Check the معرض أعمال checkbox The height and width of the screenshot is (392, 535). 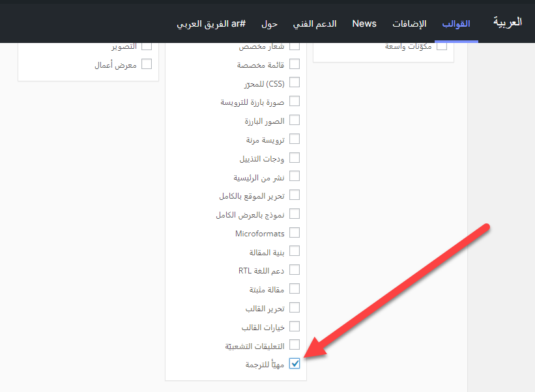click(147, 64)
